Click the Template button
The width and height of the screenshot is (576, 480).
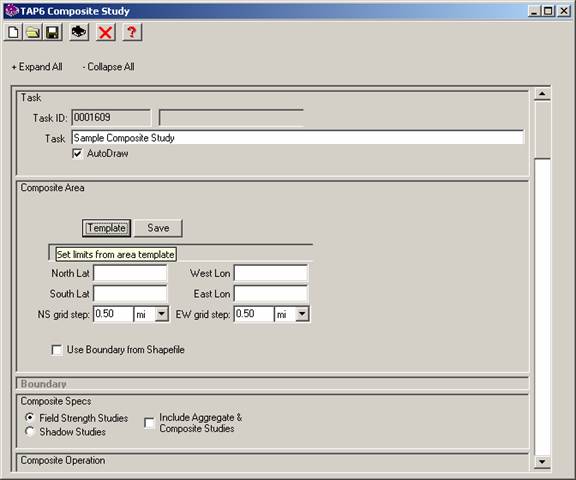[107, 228]
